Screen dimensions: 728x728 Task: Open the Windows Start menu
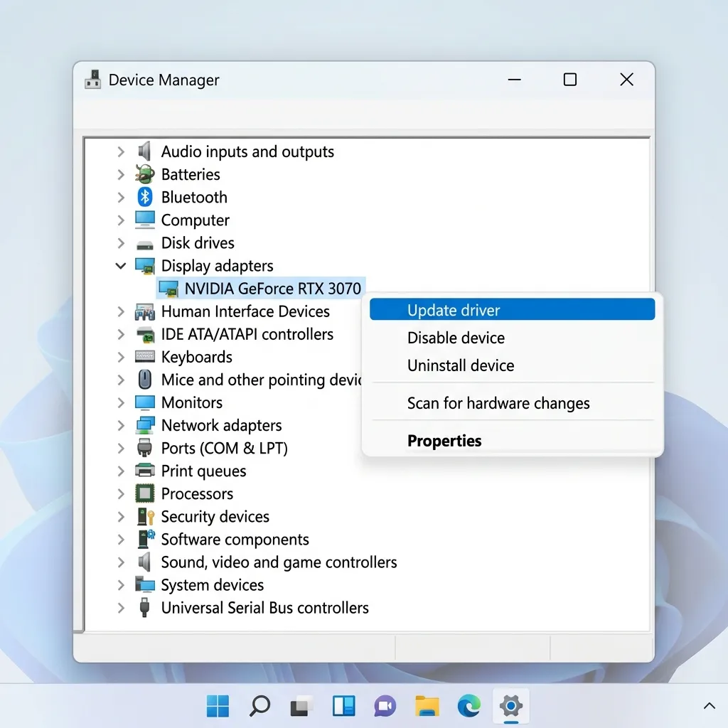pyautogui.click(x=218, y=706)
